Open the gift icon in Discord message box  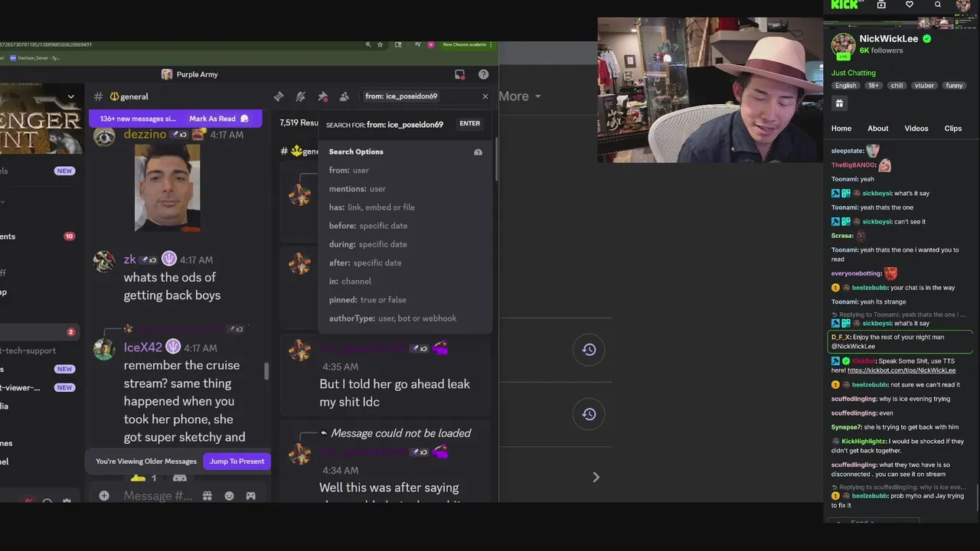pos(207,496)
